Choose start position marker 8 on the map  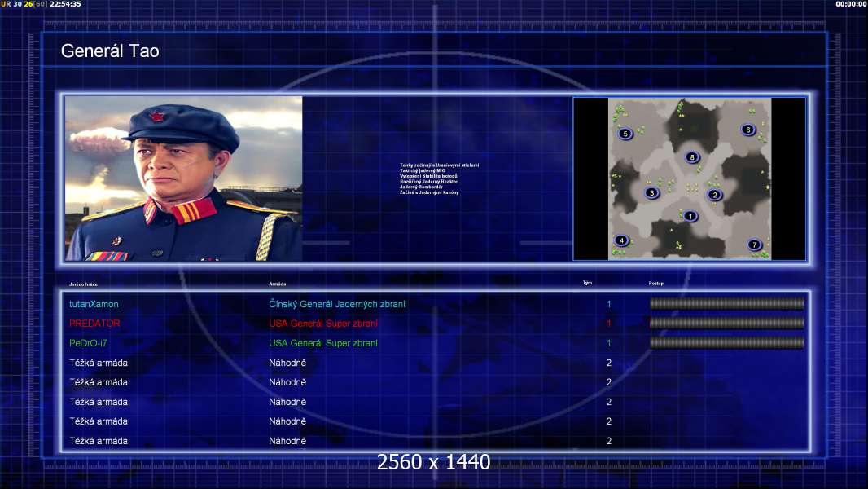pyautogui.click(x=692, y=157)
